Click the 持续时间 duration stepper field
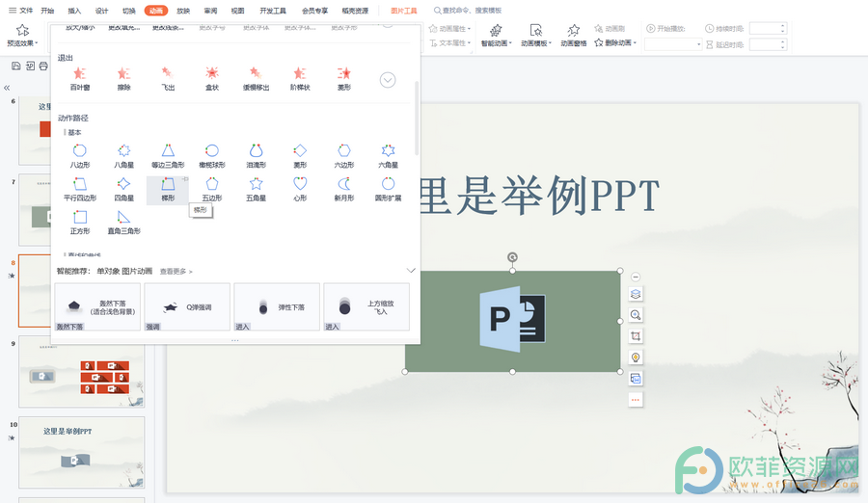The height and width of the screenshot is (503, 868). pos(768,28)
